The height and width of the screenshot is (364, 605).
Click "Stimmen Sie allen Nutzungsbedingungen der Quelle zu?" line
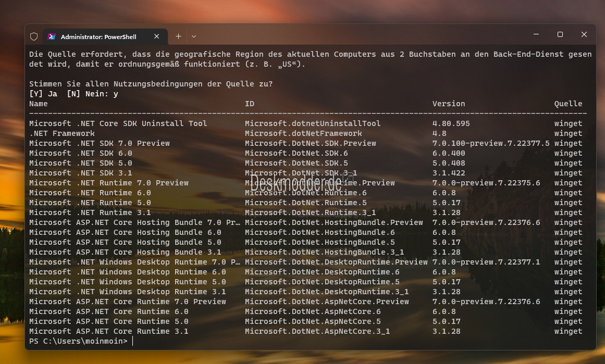151,84
